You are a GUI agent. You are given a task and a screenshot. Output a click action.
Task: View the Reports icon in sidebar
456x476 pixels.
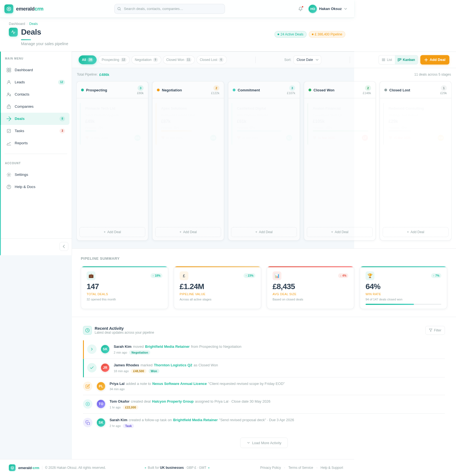click(9, 143)
